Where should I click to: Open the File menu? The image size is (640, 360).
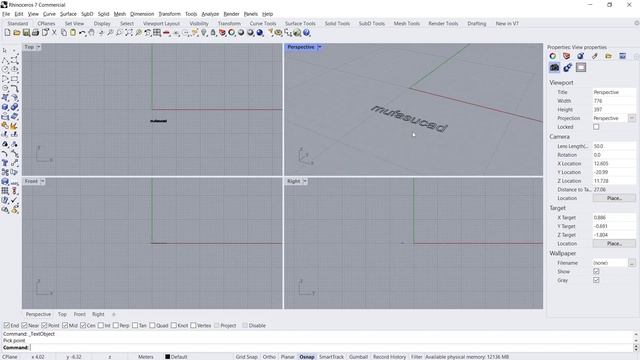point(6,14)
